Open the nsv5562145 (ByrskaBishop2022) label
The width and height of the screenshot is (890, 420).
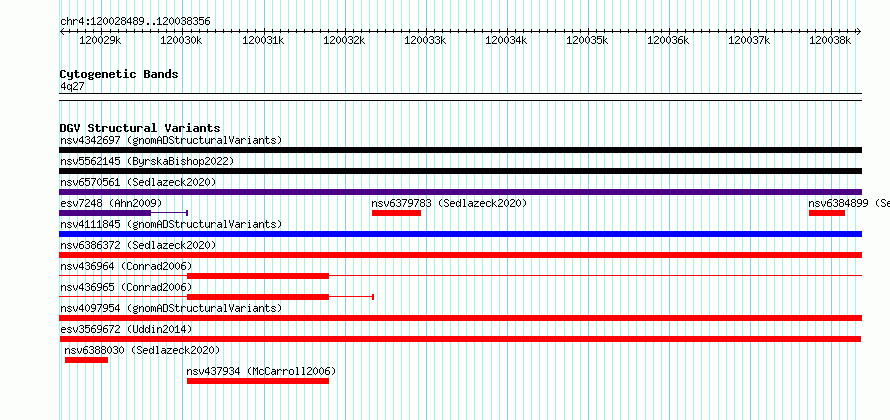click(x=147, y=161)
